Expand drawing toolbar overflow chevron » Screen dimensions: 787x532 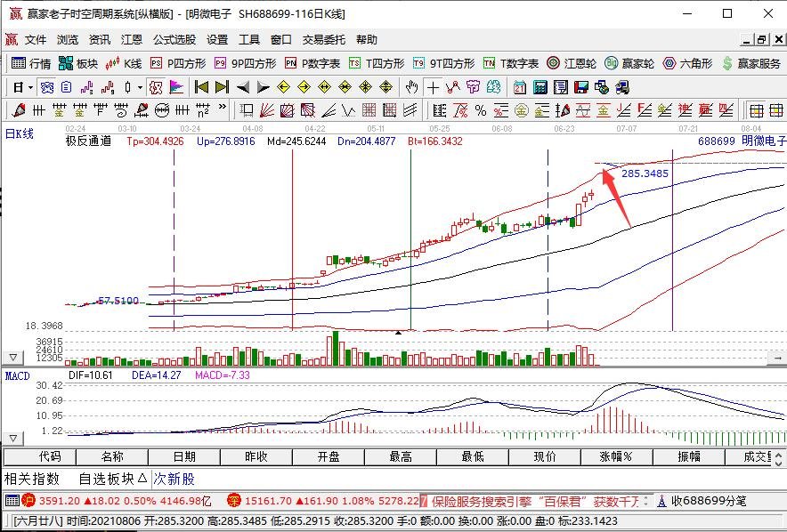pos(223,107)
